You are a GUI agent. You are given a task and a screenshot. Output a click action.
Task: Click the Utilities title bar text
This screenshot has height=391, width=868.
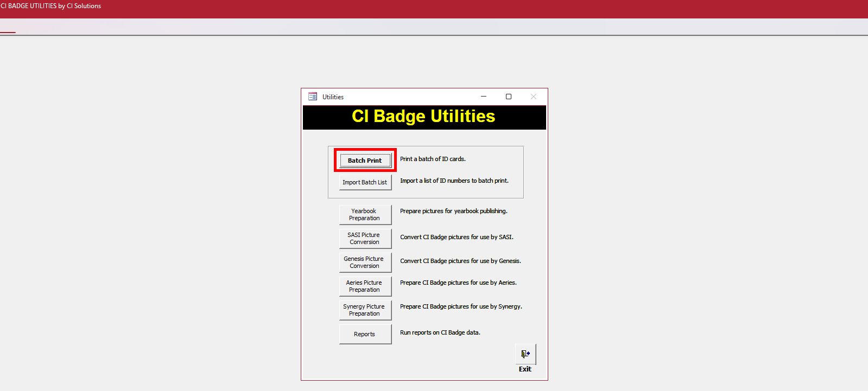333,97
